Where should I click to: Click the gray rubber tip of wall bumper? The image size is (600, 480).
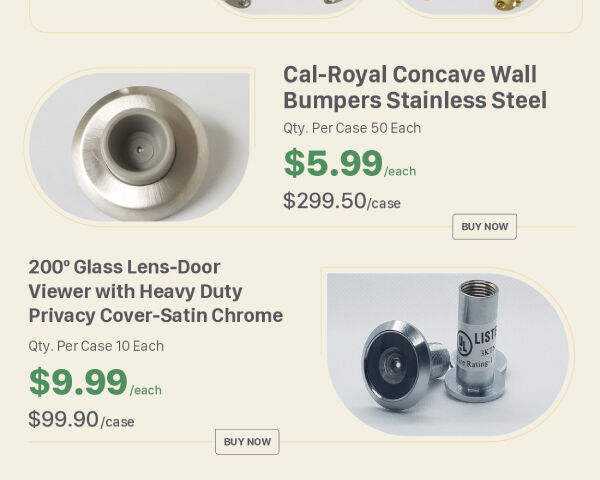pos(140,148)
